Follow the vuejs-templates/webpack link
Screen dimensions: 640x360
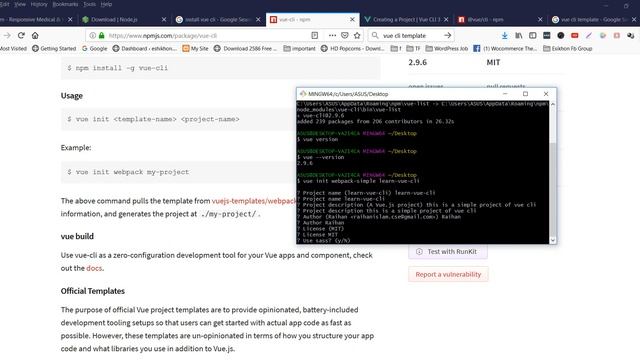(x=254, y=201)
